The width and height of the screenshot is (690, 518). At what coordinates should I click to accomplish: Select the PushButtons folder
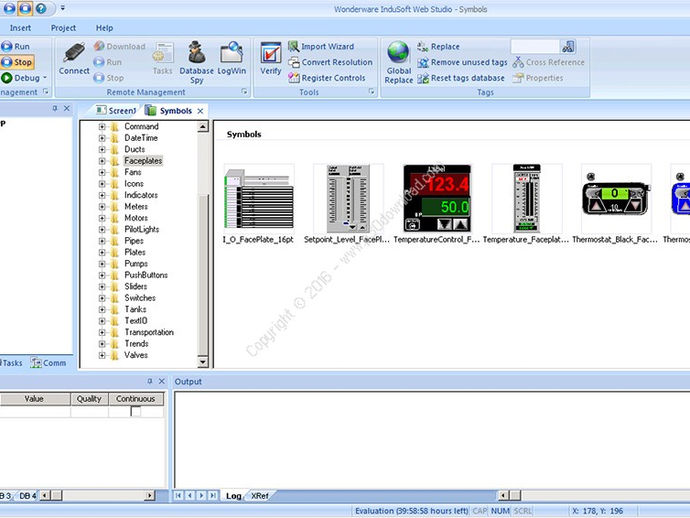[146, 275]
